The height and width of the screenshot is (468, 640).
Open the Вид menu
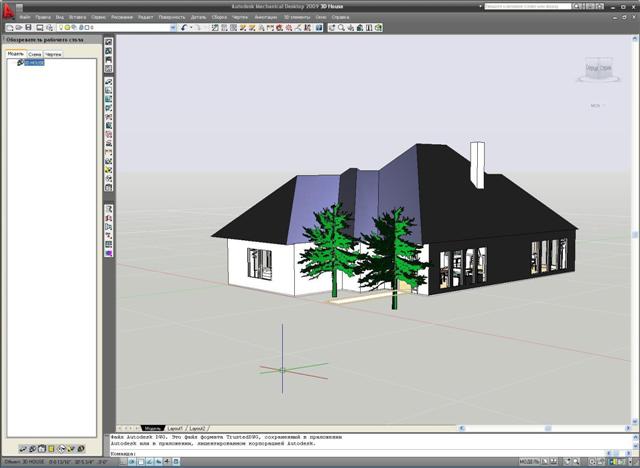[x=60, y=17]
